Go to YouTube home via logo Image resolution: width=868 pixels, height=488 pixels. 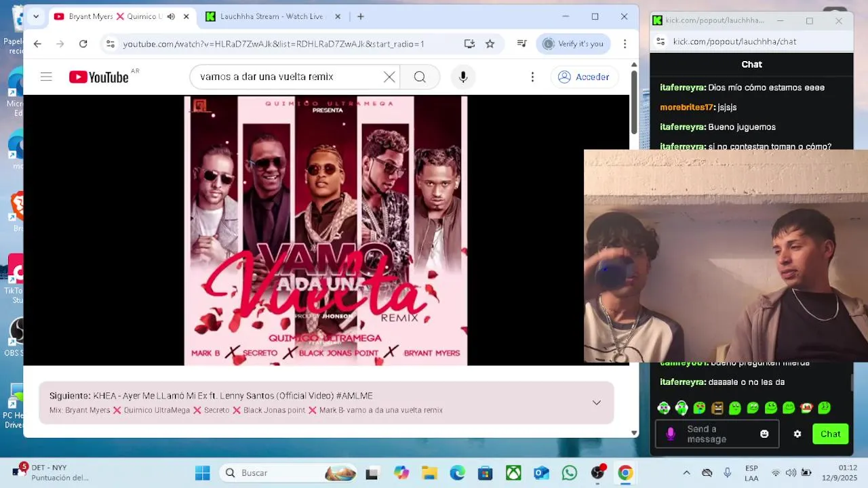coord(99,77)
